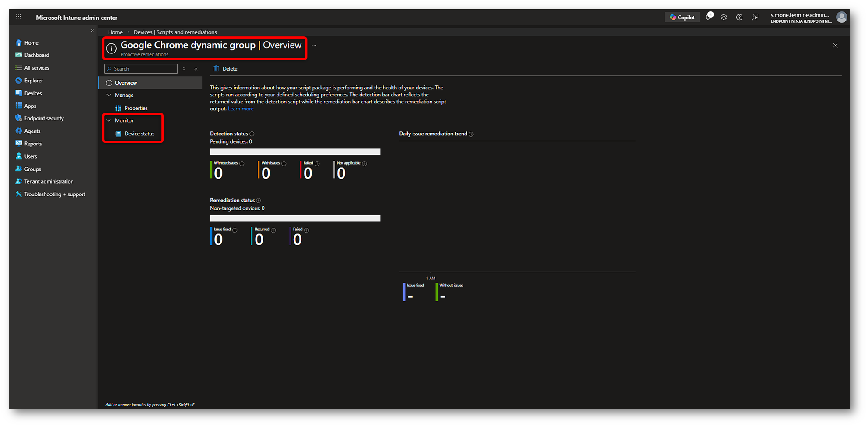Click the "Pending devices: 0" text
The width and height of the screenshot is (868, 427).
pos(231,141)
